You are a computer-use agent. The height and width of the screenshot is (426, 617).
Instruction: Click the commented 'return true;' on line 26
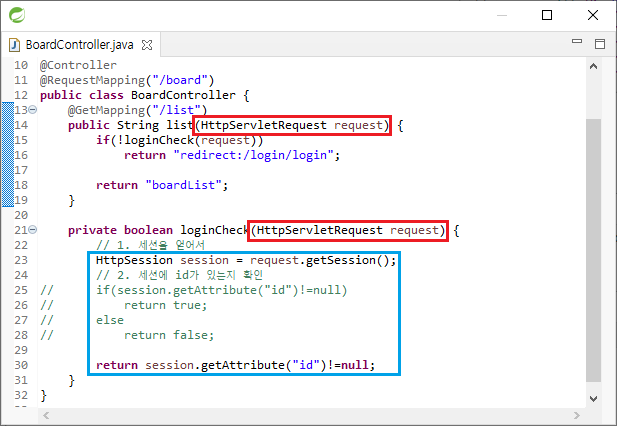coord(165,305)
